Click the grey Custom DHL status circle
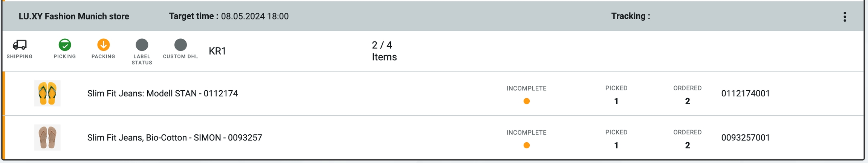This screenshot has width=868, height=163. point(180,45)
